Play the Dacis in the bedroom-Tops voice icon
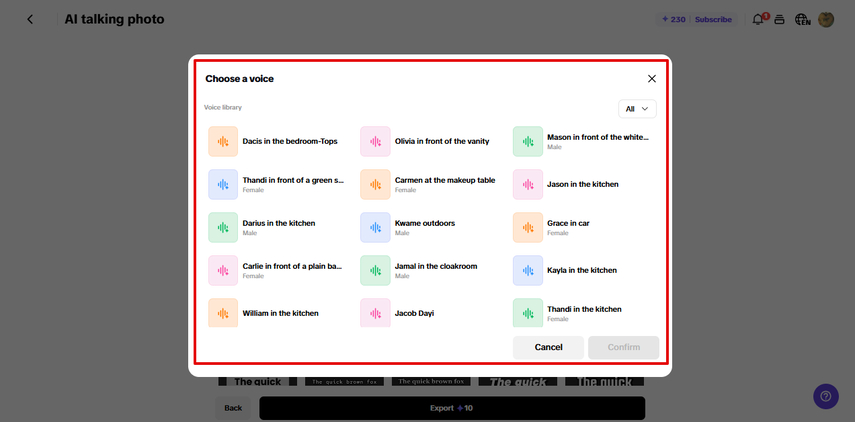The height and width of the screenshot is (422, 855). [223, 141]
